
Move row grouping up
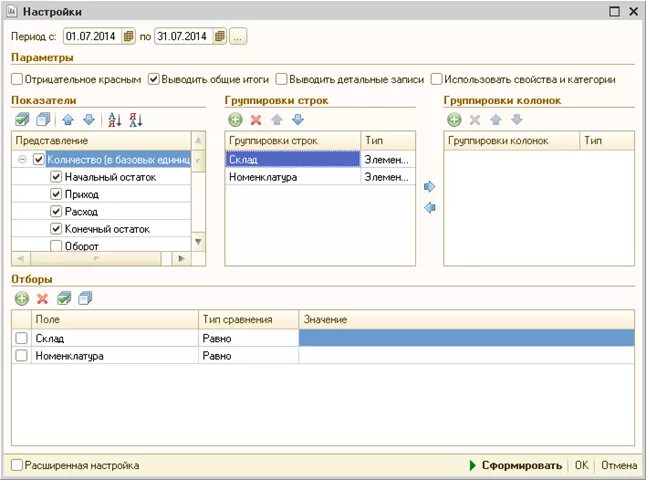tap(277, 120)
